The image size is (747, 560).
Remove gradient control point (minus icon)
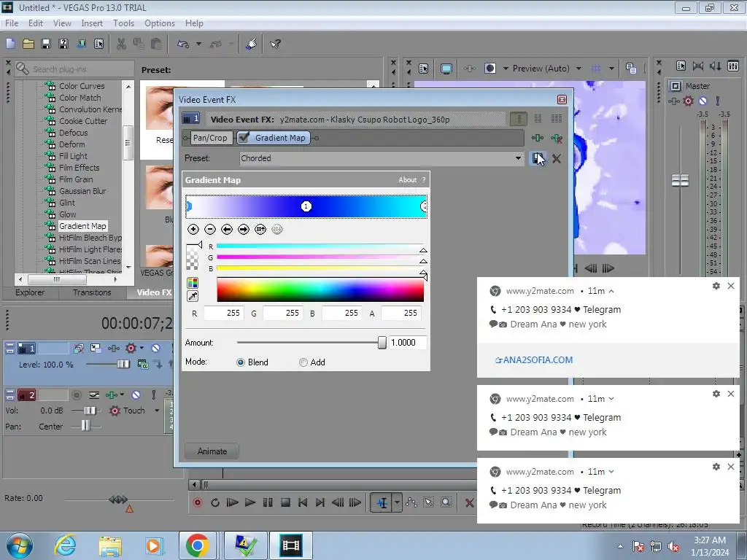pos(210,230)
